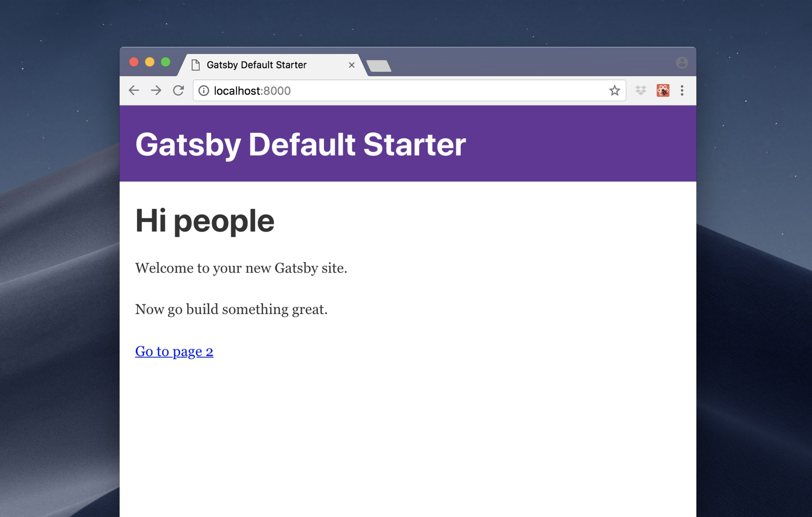This screenshot has height=517, width=812.
Task: Reload the localhost page
Action: click(178, 90)
